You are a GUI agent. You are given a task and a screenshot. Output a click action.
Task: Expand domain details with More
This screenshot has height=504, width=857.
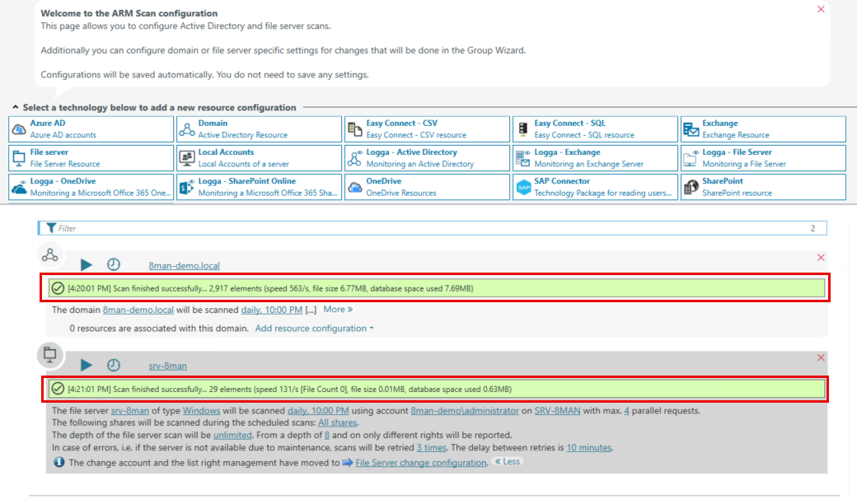click(x=338, y=310)
